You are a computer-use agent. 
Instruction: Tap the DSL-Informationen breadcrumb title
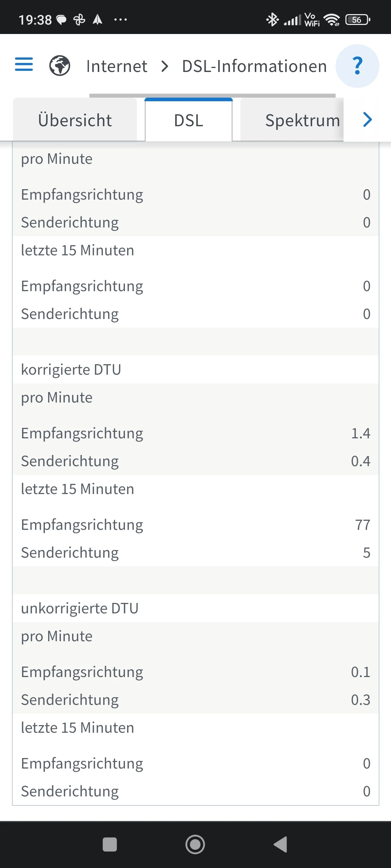254,66
